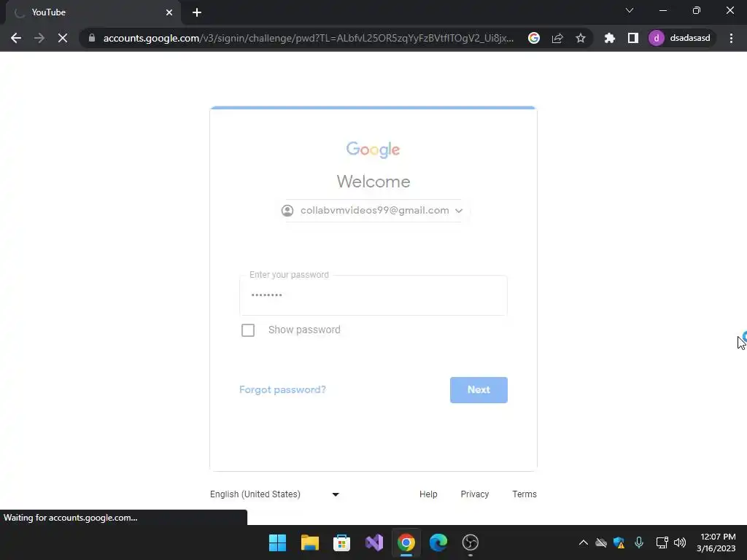Go back to the previous page
Screen dimensions: 747x560
click(16, 38)
